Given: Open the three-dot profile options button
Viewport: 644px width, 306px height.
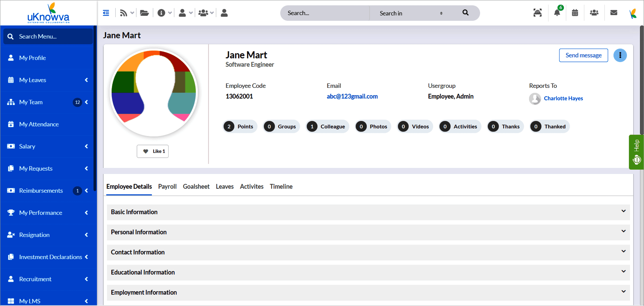Looking at the screenshot, I should coord(620,55).
